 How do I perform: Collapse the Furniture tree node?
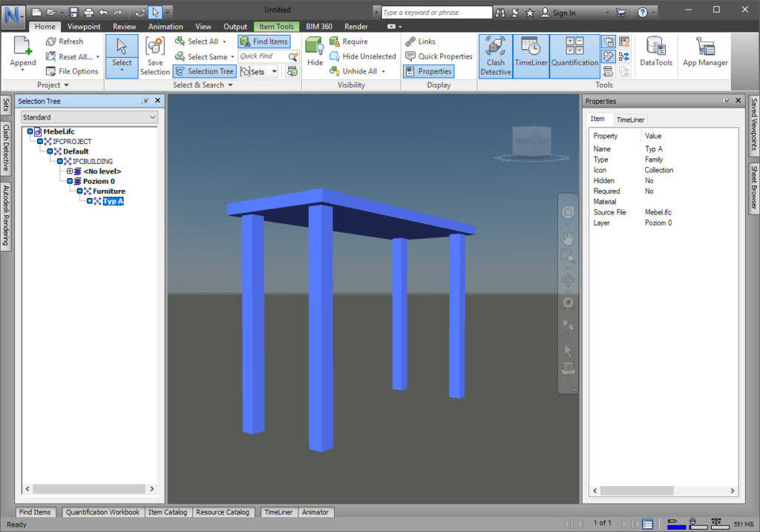[80, 191]
